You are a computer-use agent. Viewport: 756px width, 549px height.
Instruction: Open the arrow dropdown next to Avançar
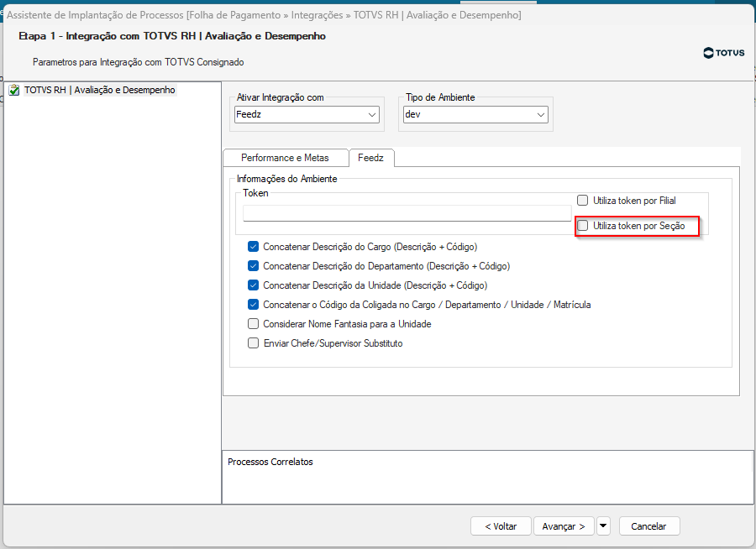click(603, 526)
